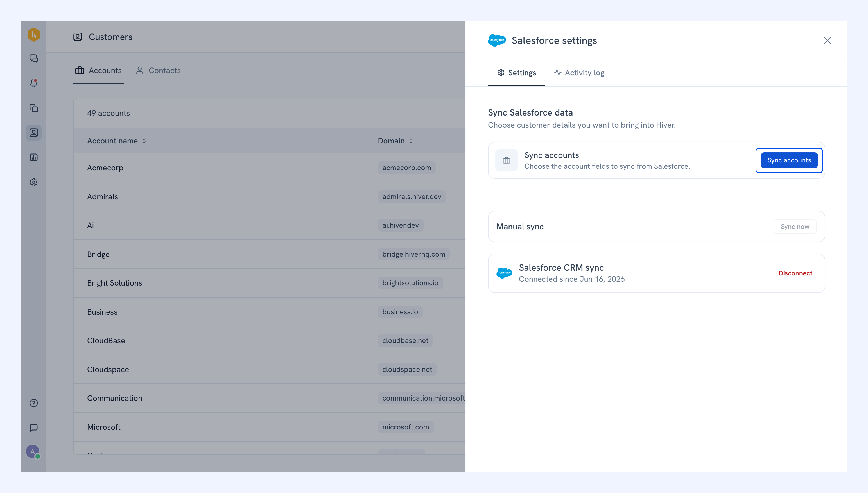
Task: Open the Acmecorp account row
Action: tap(270, 168)
